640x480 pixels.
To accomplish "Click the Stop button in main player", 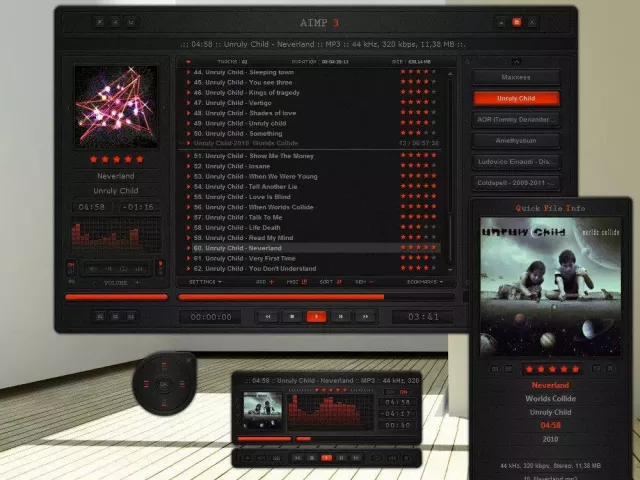I will pos(291,317).
